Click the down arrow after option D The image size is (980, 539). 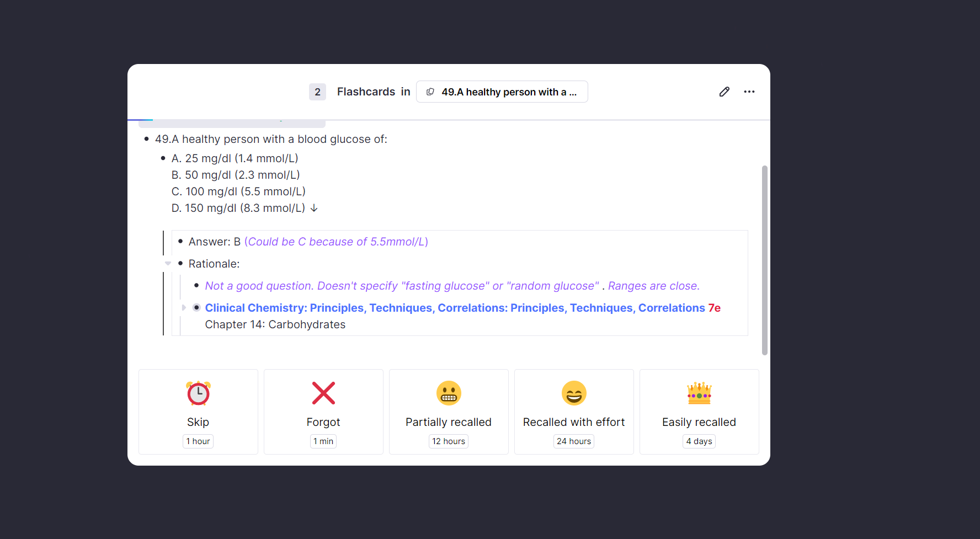point(314,208)
